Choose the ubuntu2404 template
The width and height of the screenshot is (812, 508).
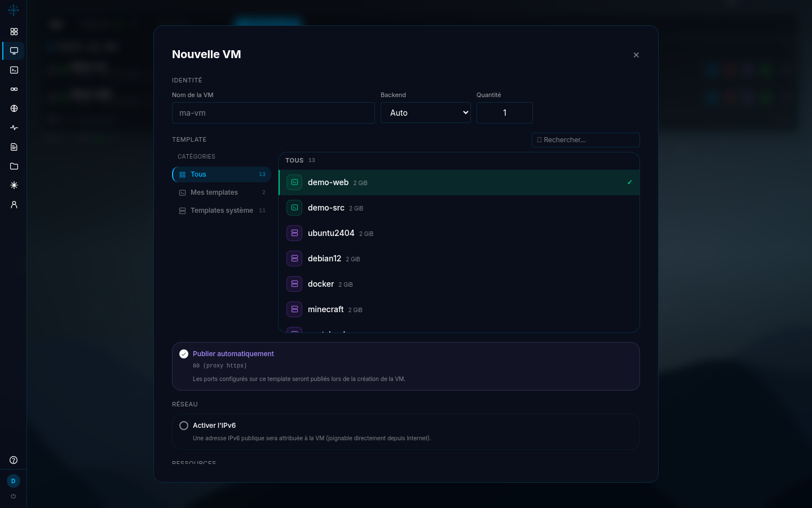(459, 233)
